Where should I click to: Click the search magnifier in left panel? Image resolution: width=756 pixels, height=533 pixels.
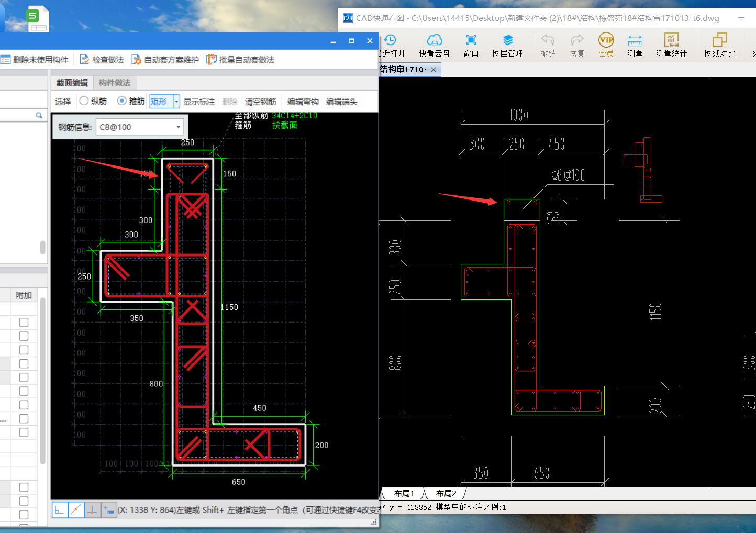point(39,115)
